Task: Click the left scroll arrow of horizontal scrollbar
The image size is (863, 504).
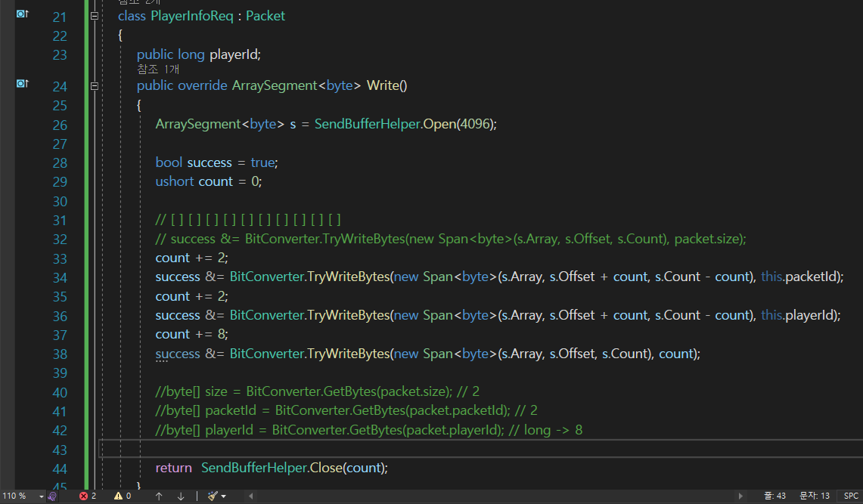Action: click(x=250, y=496)
